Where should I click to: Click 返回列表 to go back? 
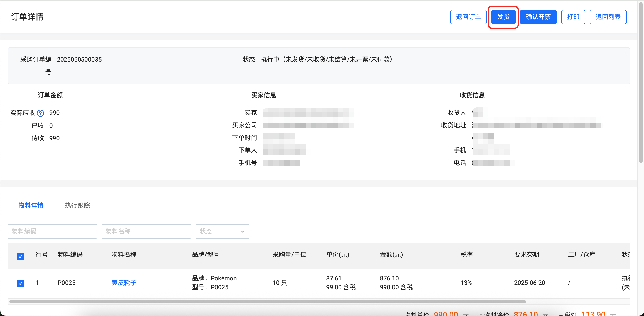(x=608, y=17)
